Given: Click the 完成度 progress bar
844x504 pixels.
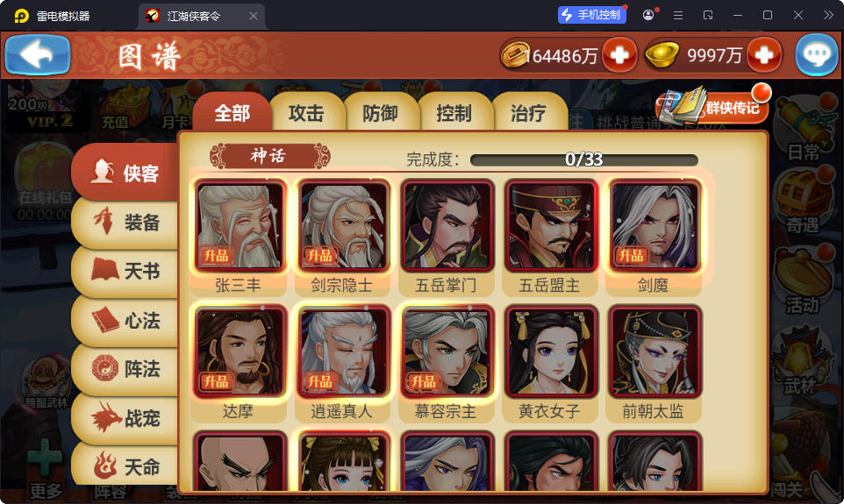Looking at the screenshot, I should 584,160.
